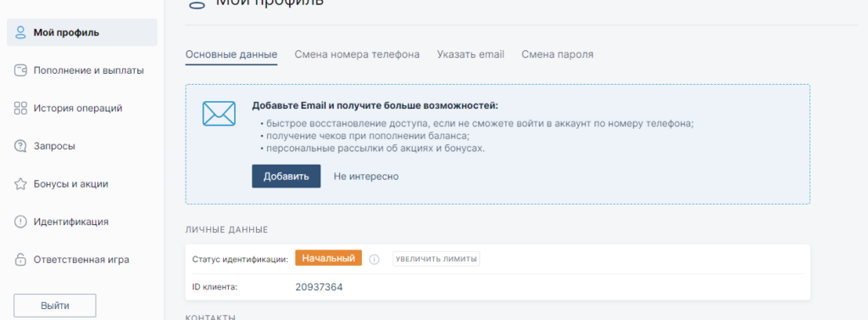
Task: Dismiss banner with Не интересно
Action: coord(366,177)
